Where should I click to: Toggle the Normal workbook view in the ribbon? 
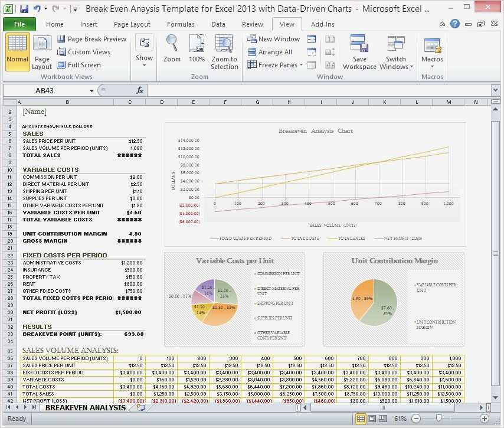click(18, 50)
